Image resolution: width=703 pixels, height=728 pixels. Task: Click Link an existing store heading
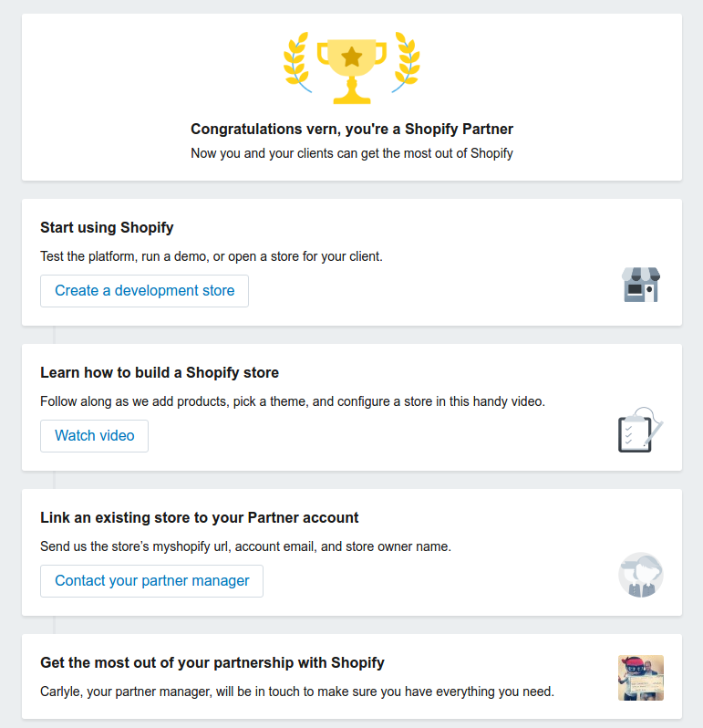(200, 517)
